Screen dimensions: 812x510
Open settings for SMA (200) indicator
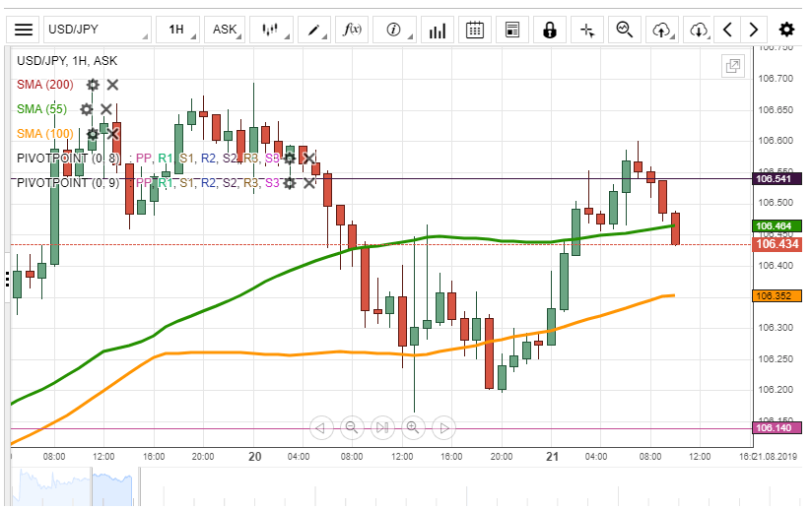[93, 85]
